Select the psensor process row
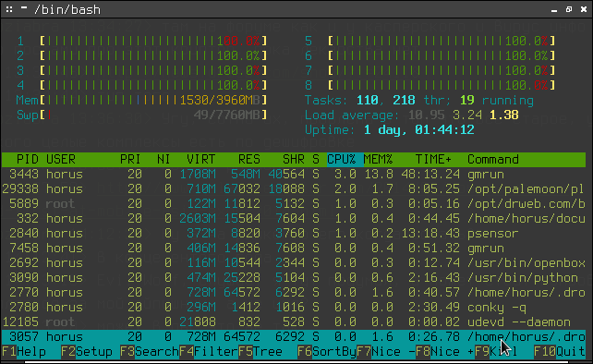The image size is (593, 364). pos(294,233)
